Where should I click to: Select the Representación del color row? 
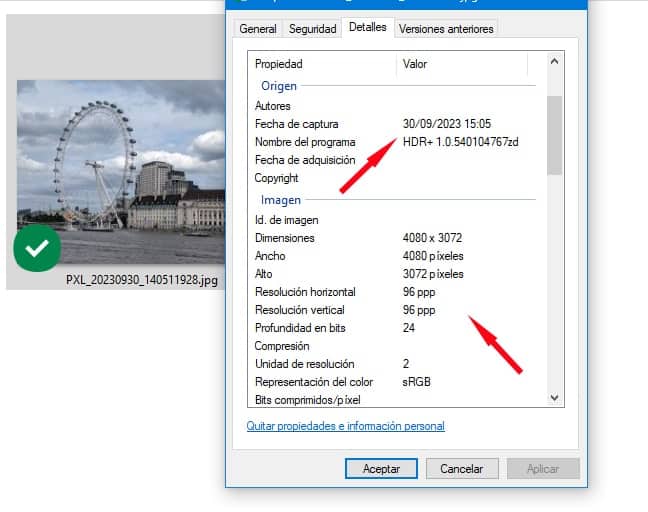(395, 382)
